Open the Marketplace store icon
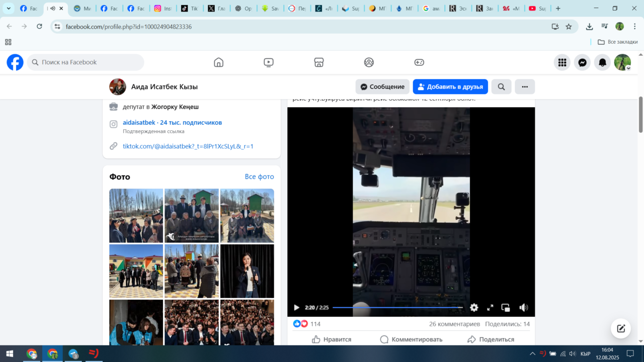Screen dimensions: 644x362 (318, 62)
